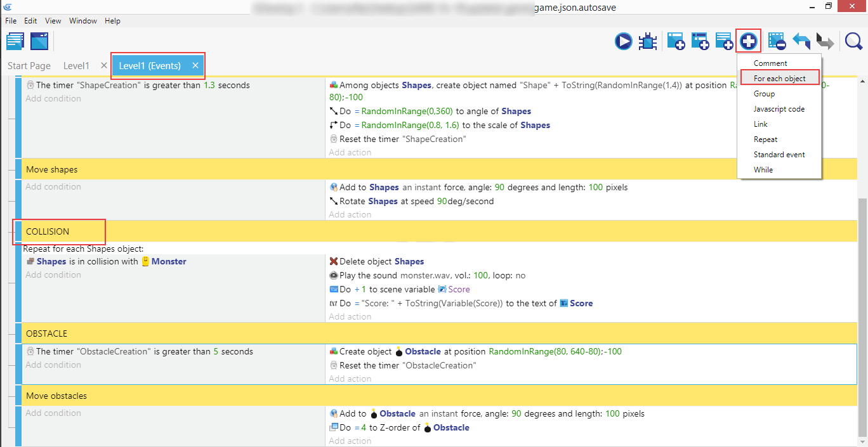Click the vertical scrollbar of the events sheet
The width and height of the screenshot is (868, 447).
point(862,317)
